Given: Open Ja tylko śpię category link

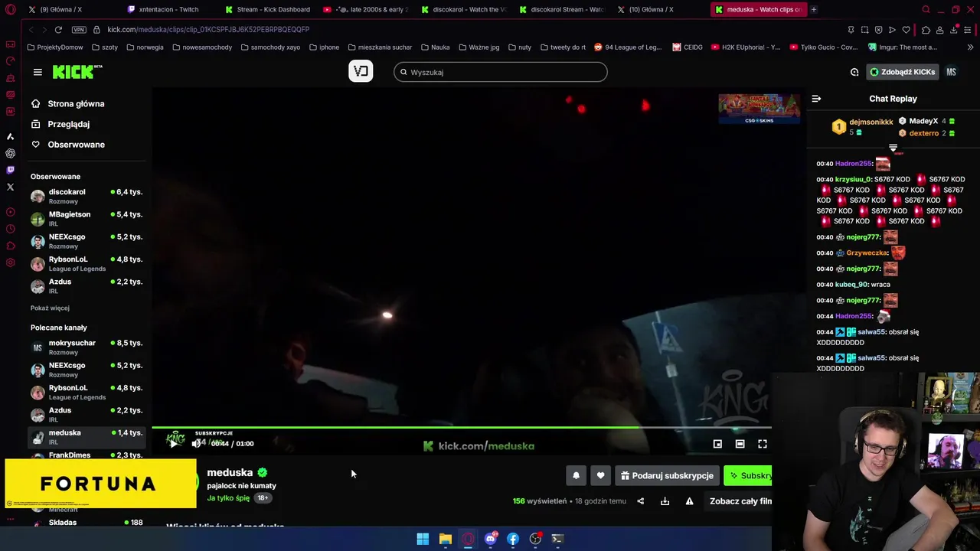Looking at the screenshot, I should 228,498.
